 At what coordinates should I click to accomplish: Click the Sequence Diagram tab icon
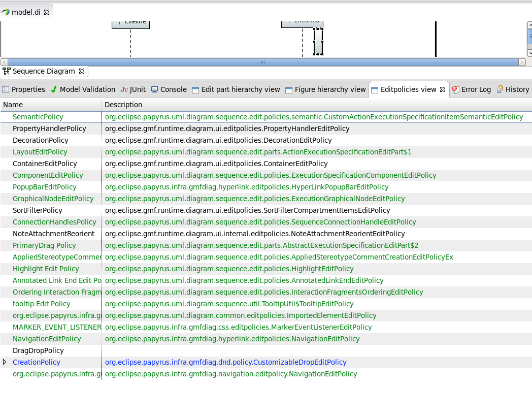pyautogui.click(x=7, y=72)
